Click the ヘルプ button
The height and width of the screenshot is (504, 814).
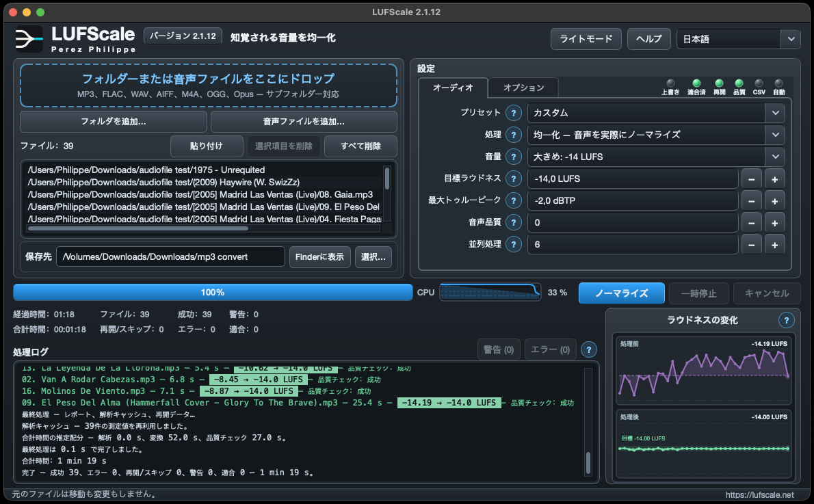click(649, 39)
